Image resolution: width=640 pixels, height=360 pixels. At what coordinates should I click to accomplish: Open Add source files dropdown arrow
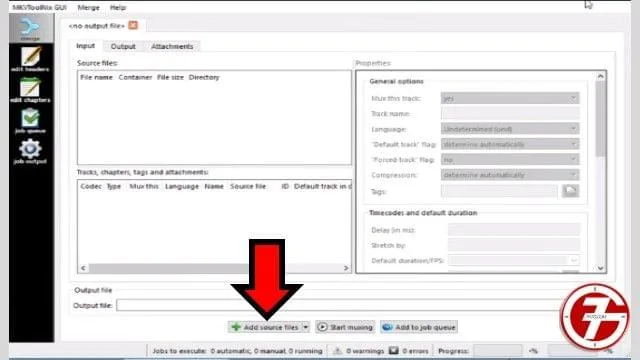click(x=306, y=327)
